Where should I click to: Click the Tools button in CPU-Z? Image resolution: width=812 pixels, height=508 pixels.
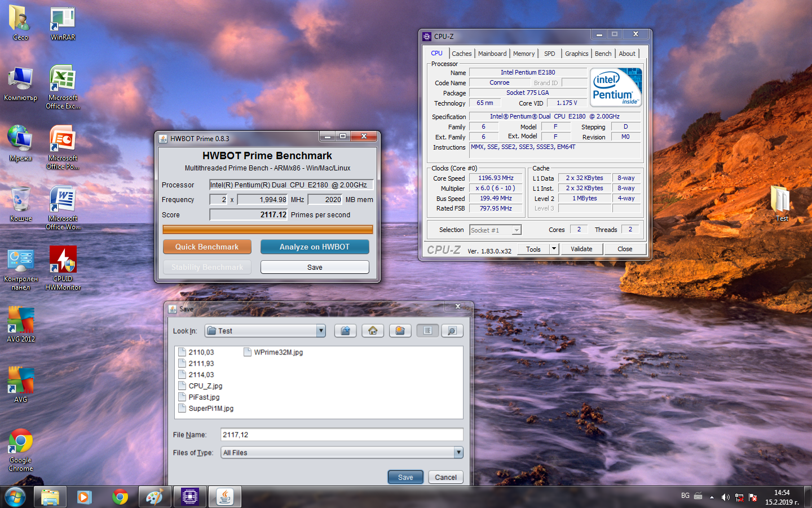[x=533, y=249]
